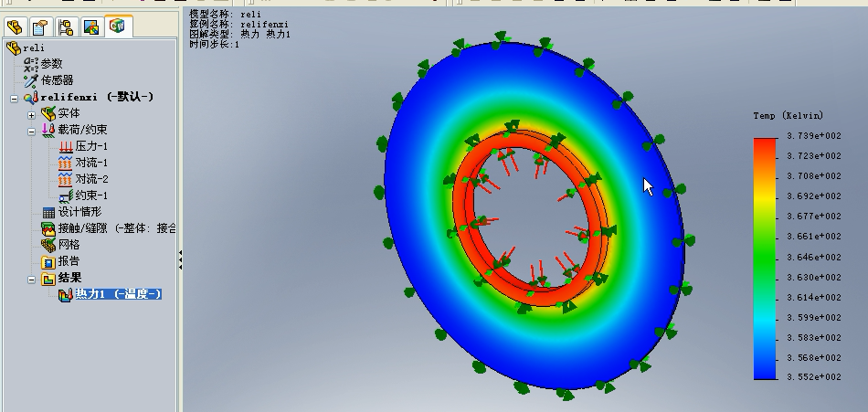The width and height of the screenshot is (868, 412).
Task: Select 对流-2 in the tree
Action: (92, 179)
